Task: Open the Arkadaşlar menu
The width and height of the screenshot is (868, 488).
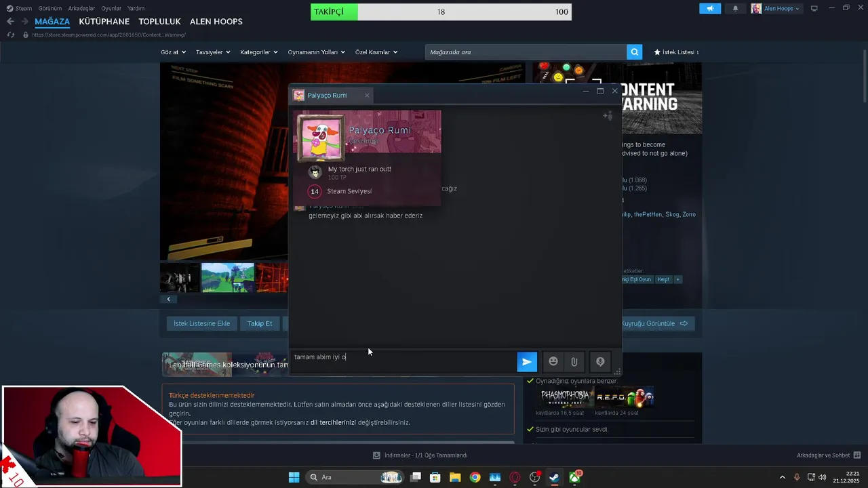Action: coord(81,8)
